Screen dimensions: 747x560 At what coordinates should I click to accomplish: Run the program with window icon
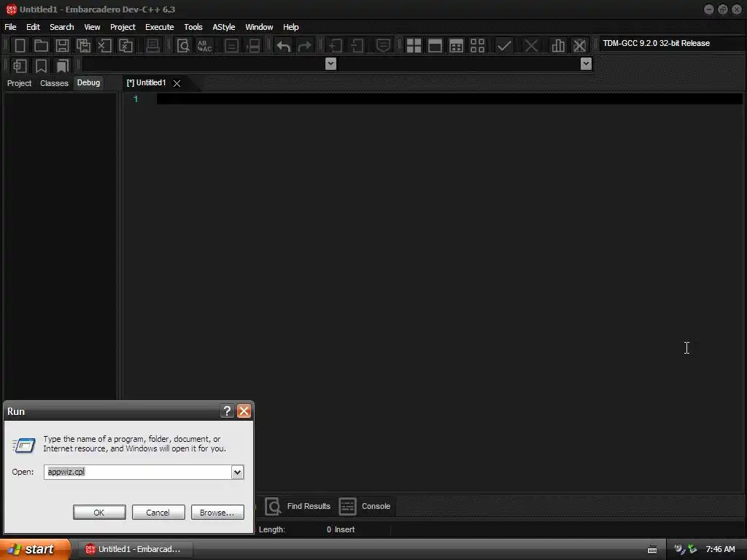coord(435,46)
